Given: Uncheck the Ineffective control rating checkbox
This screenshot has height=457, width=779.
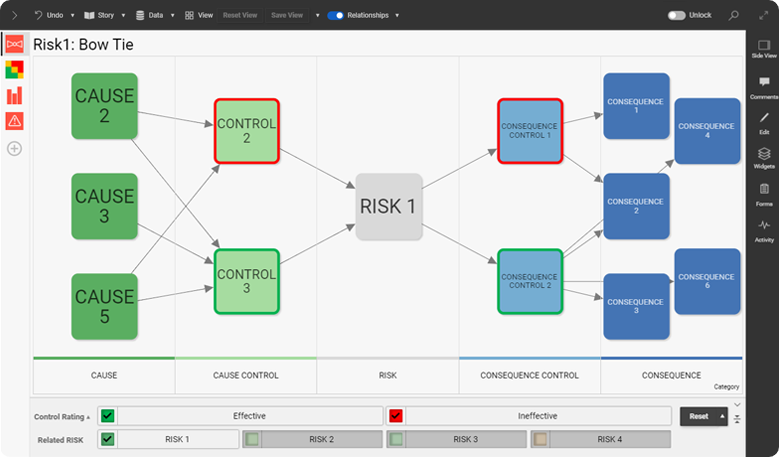Looking at the screenshot, I should [x=396, y=416].
